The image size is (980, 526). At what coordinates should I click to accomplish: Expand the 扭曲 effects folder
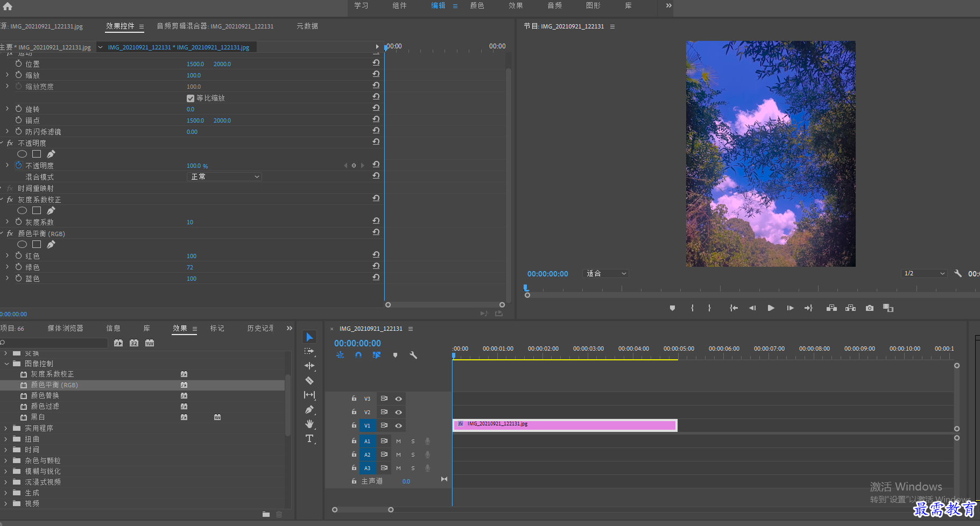(6, 439)
